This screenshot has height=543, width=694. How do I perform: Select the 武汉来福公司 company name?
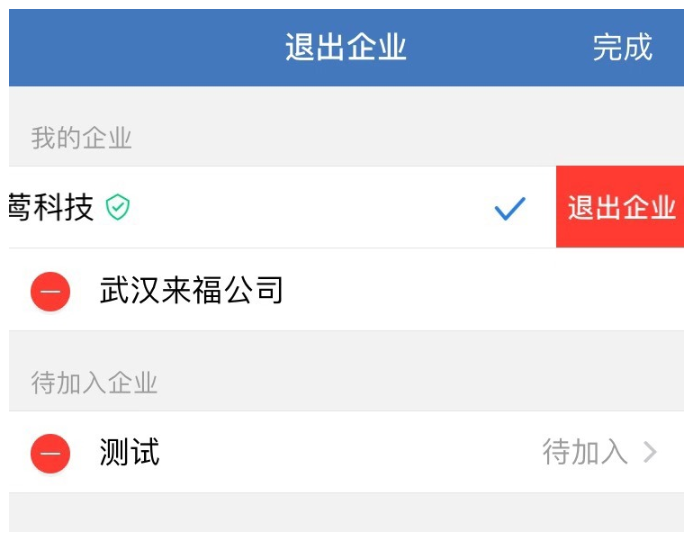coord(191,290)
